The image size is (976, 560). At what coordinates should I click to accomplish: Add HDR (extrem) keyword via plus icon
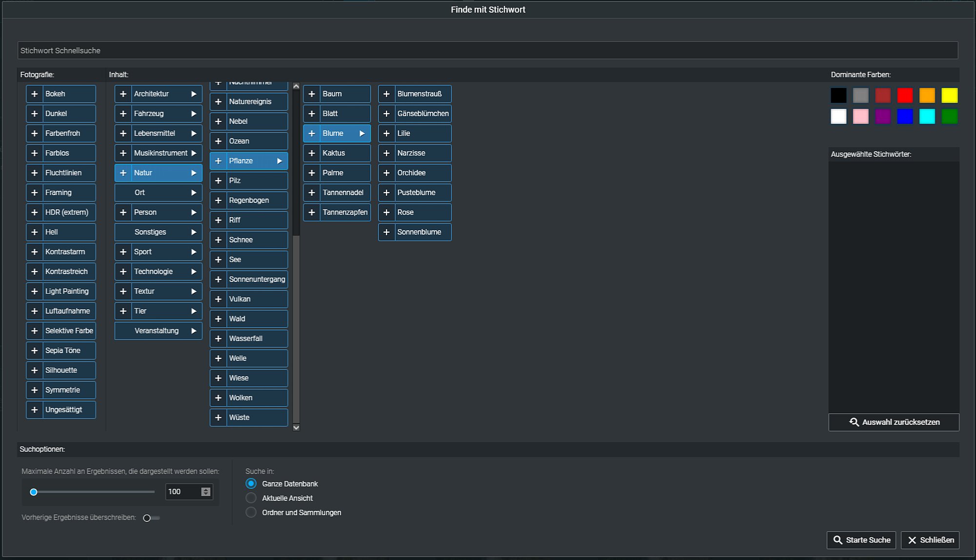pos(35,212)
